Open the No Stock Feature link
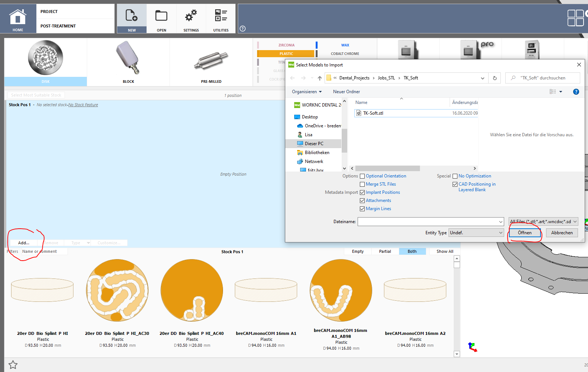Viewport: 588px width, 372px height. (x=83, y=105)
